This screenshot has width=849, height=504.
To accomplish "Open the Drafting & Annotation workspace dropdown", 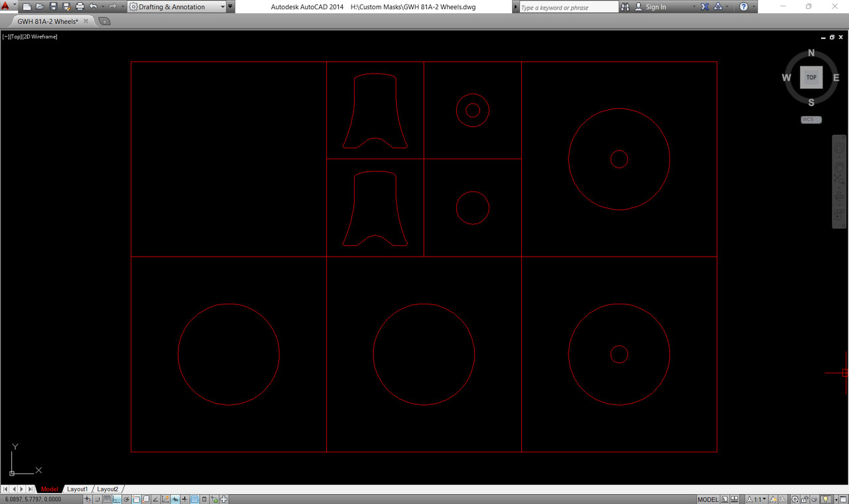I will (x=176, y=7).
